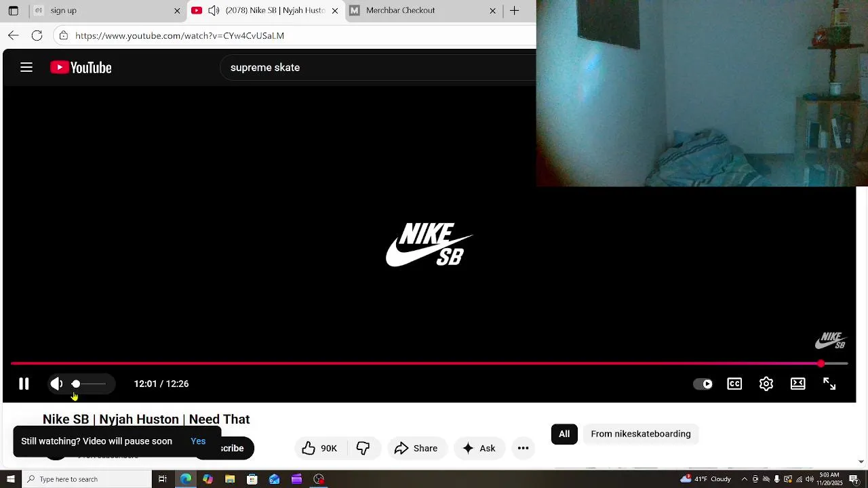Open the Share dialog
The image size is (868, 488).
[x=416, y=448]
